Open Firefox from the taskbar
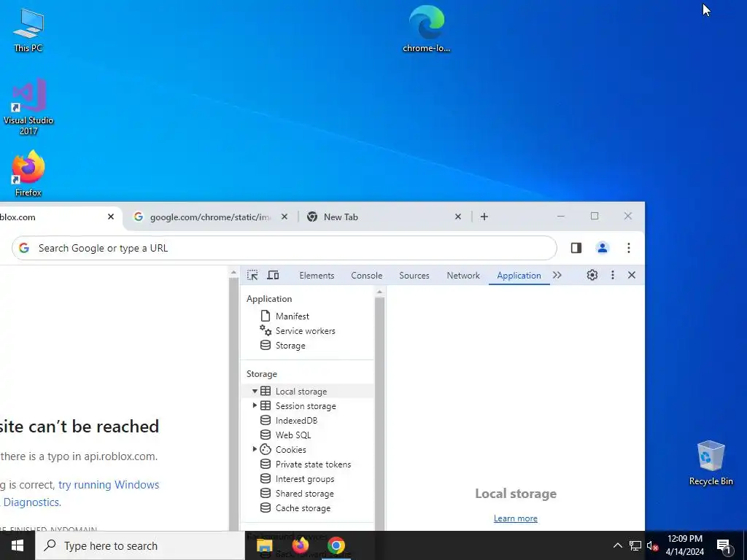The height and width of the screenshot is (560, 747). tap(300, 545)
